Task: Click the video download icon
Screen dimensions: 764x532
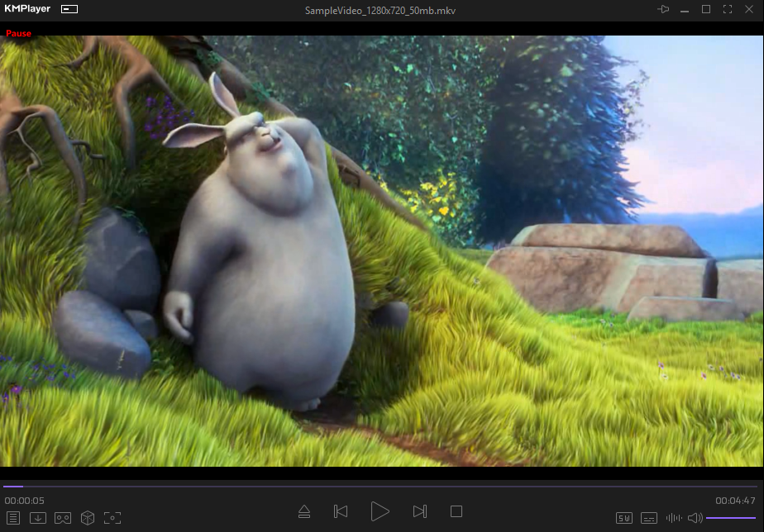Action: [38, 518]
